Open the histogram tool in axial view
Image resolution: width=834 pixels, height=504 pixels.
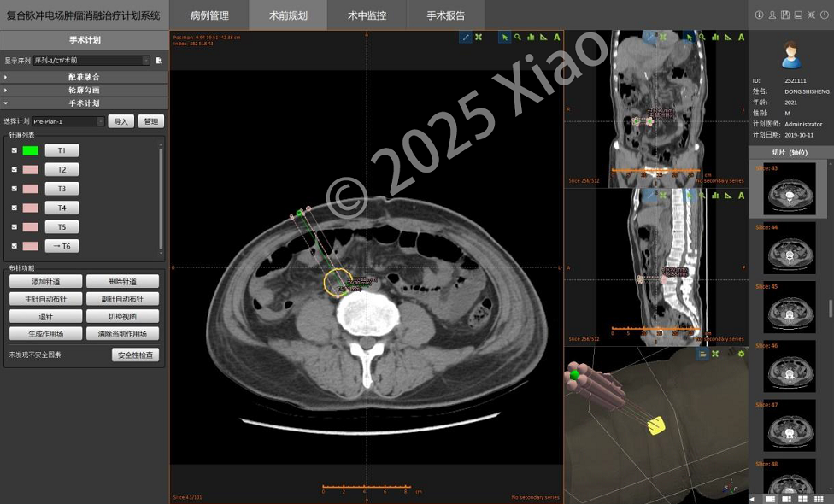pos(531,38)
